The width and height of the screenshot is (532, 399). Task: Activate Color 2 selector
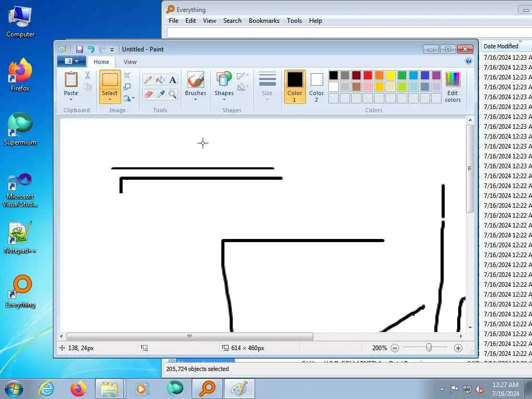[316, 87]
